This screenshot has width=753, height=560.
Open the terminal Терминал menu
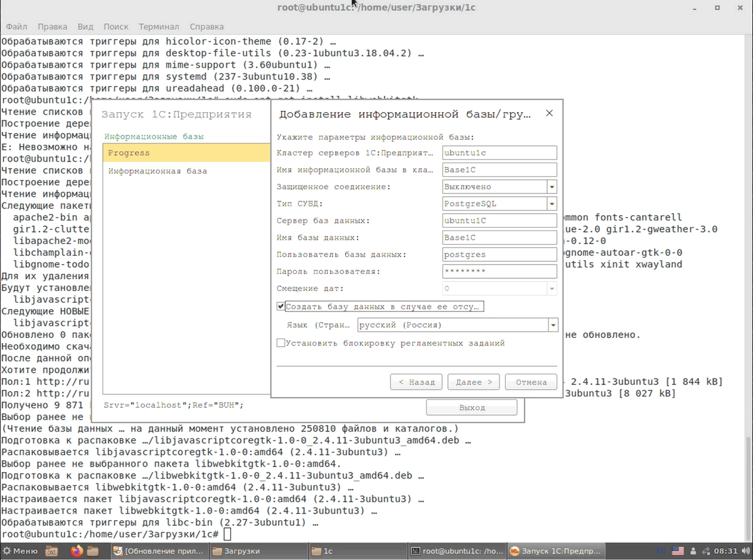coord(159,27)
